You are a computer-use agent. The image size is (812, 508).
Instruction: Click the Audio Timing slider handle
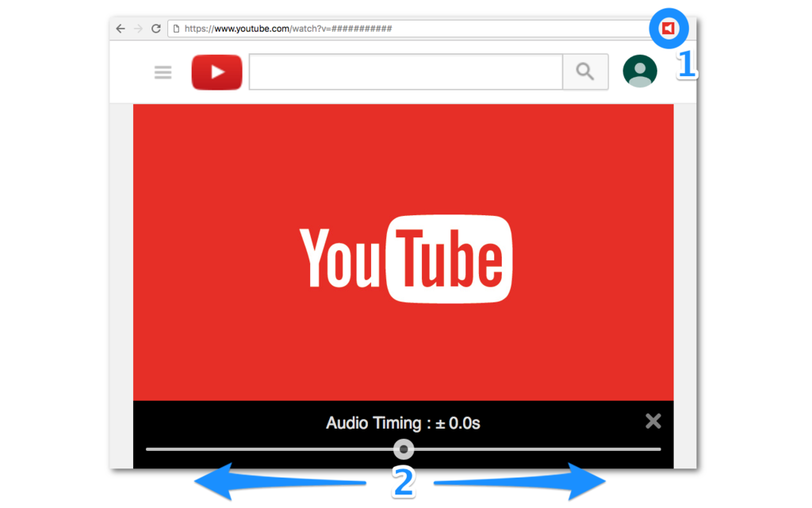coord(404,449)
